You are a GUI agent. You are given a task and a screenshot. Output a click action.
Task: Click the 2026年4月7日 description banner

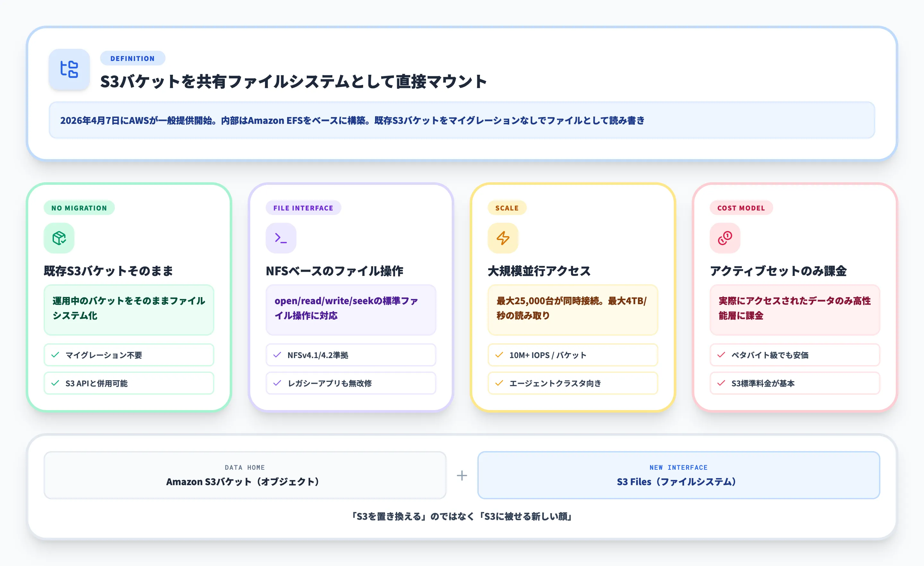[x=462, y=120]
